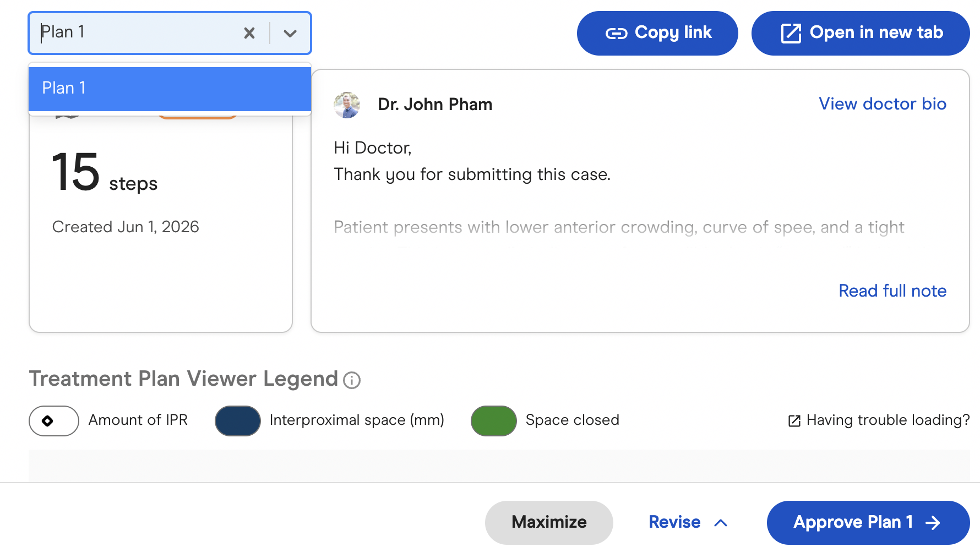Expand the Revise options chevron
The image size is (980, 558).
pyautogui.click(x=721, y=523)
